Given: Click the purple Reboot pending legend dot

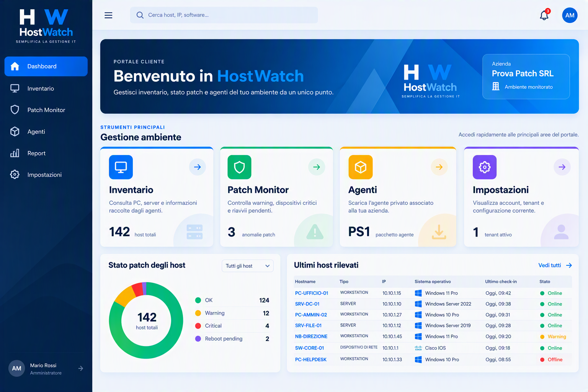Looking at the screenshot, I should point(198,339).
